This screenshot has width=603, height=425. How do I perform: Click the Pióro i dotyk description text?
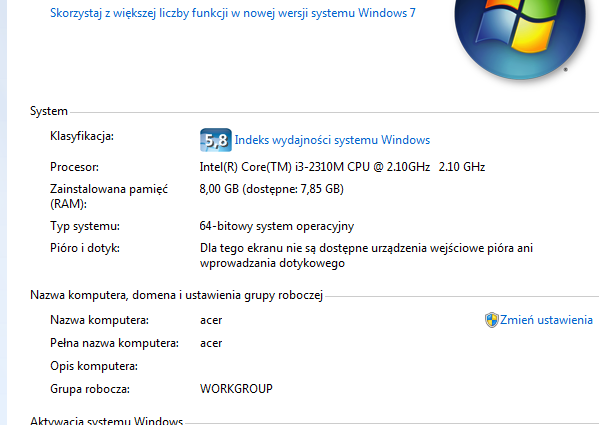pyautogui.click(x=366, y=255)
